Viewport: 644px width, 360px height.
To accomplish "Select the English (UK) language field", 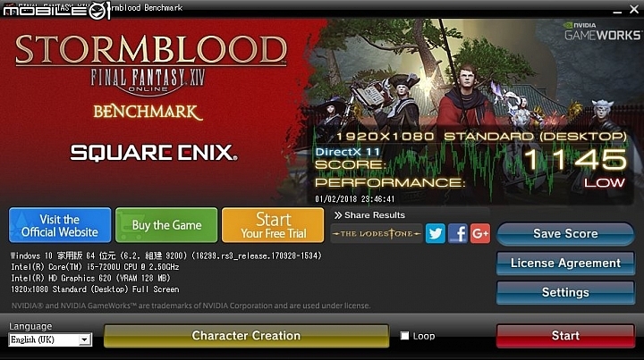I will (x=50, y=339).
